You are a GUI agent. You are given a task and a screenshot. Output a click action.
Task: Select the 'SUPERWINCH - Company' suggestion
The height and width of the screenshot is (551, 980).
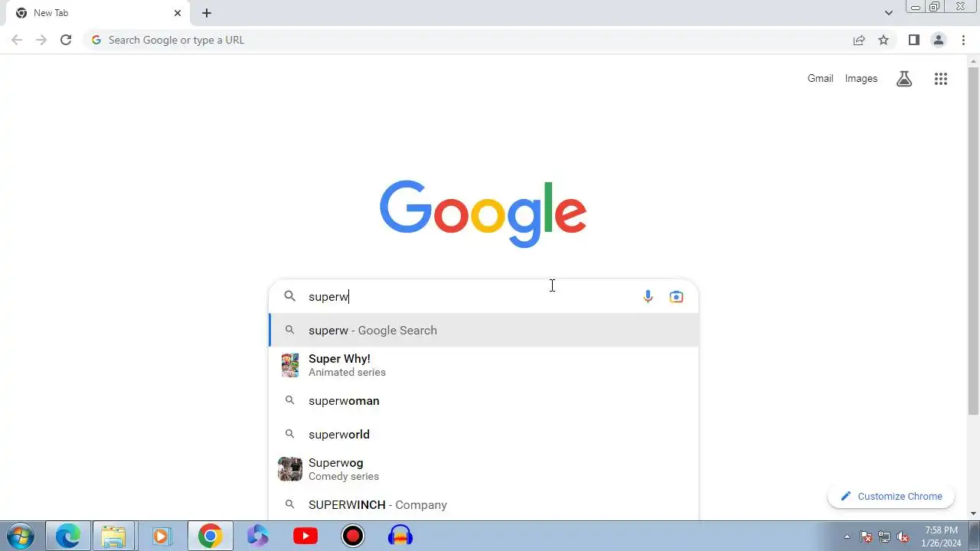tap(484, 504)
